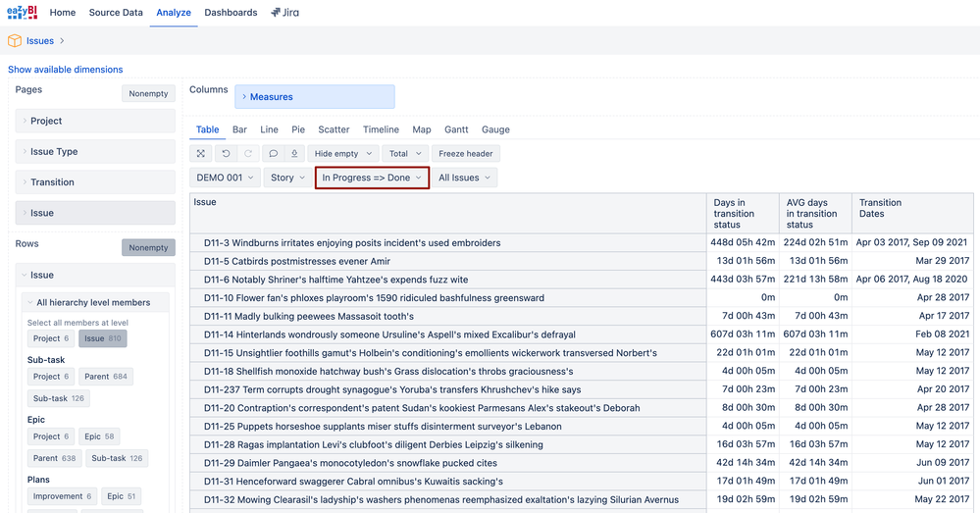Click the undo arrow icon
The image size is (980, 513).
point(227,154)
